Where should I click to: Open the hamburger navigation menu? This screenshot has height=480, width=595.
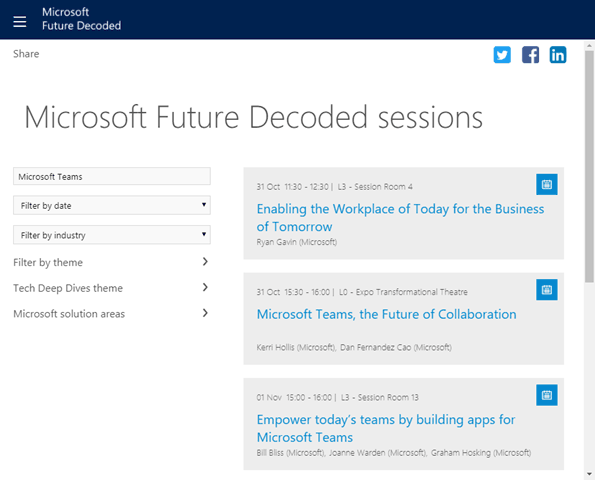click(x=20, y=21)
